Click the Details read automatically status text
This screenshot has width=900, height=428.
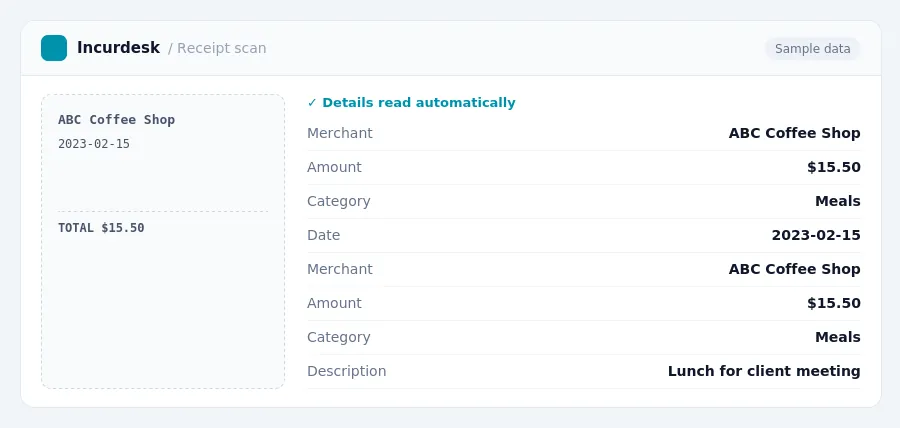(419, 103)
